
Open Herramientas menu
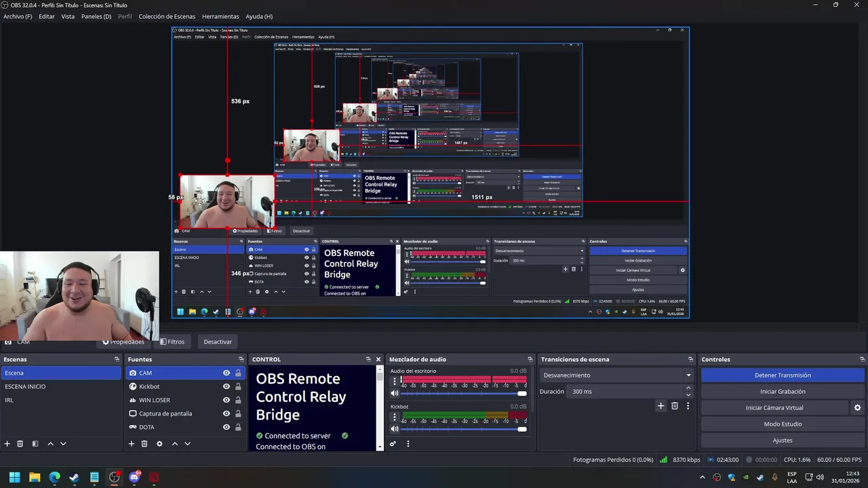(x=220, y=16)
